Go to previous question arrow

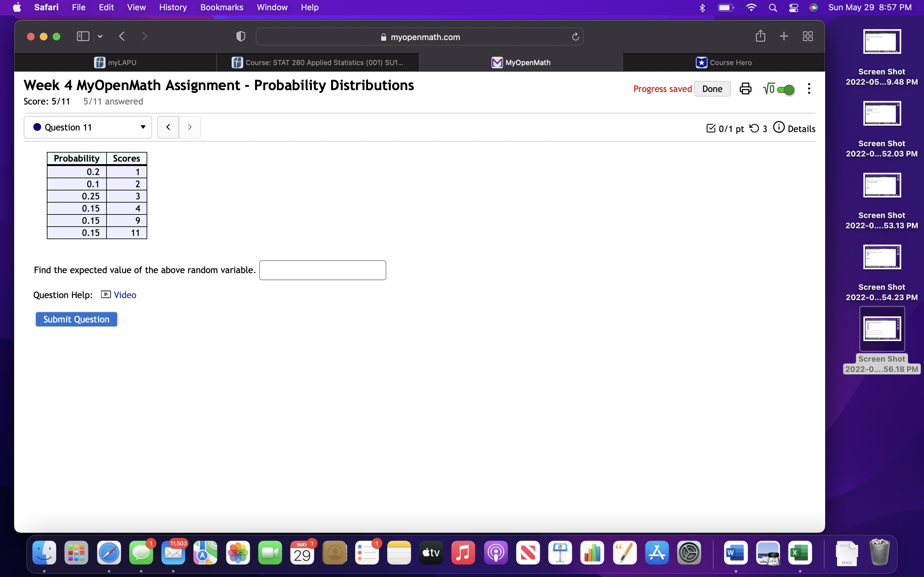(168, 127)
